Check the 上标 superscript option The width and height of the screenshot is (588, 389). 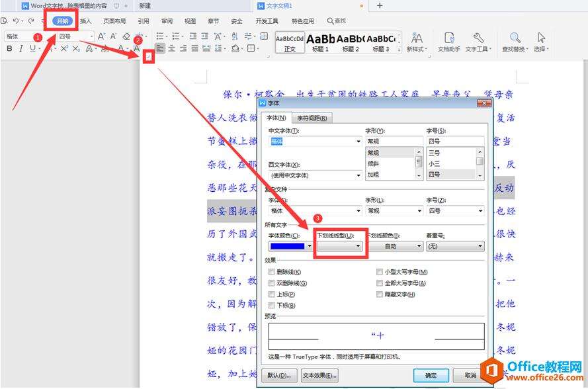click(x=272, y=294)
